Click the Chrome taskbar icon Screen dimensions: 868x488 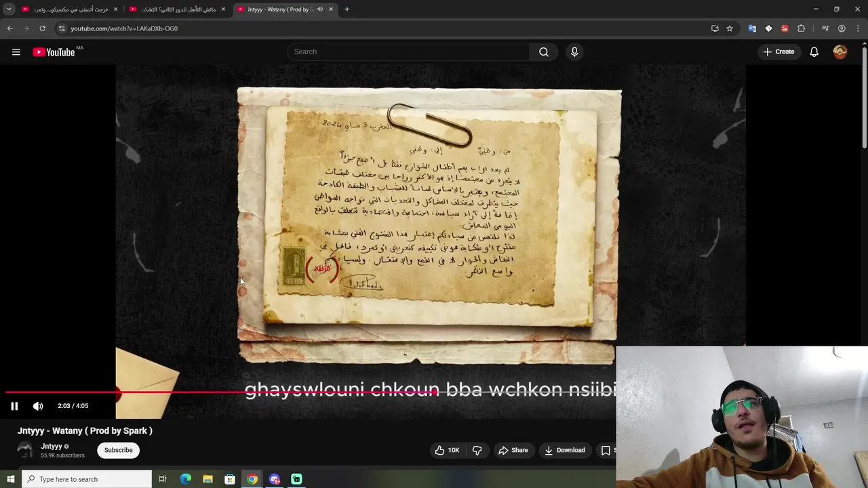tap(252, 479)
